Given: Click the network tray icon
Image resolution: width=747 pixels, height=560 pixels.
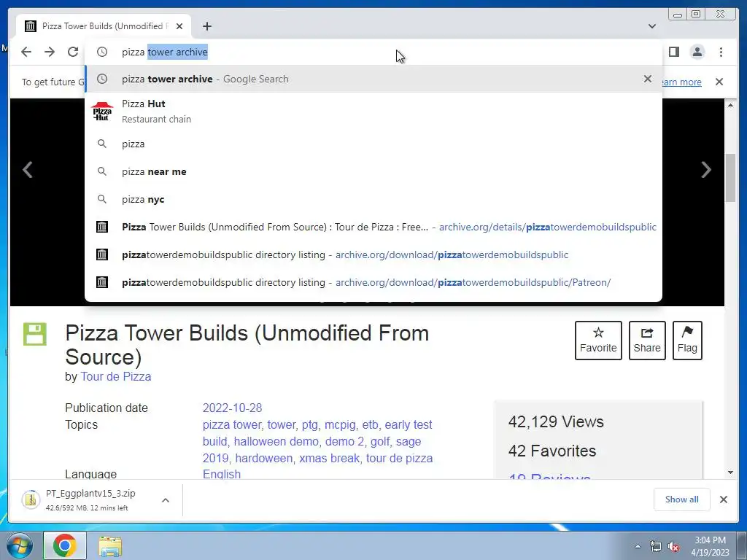Looking at the screenshot, I should [656, 546].
